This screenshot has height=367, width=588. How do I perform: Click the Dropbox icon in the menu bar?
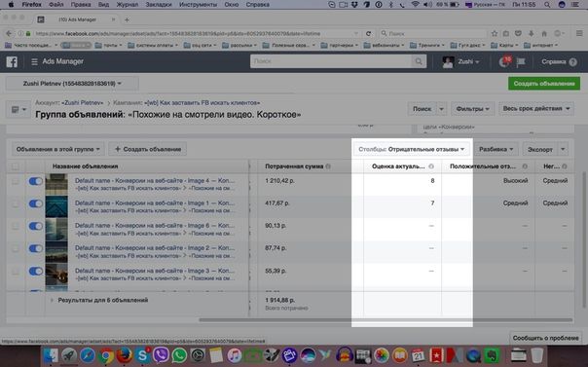tap(354, 5)
